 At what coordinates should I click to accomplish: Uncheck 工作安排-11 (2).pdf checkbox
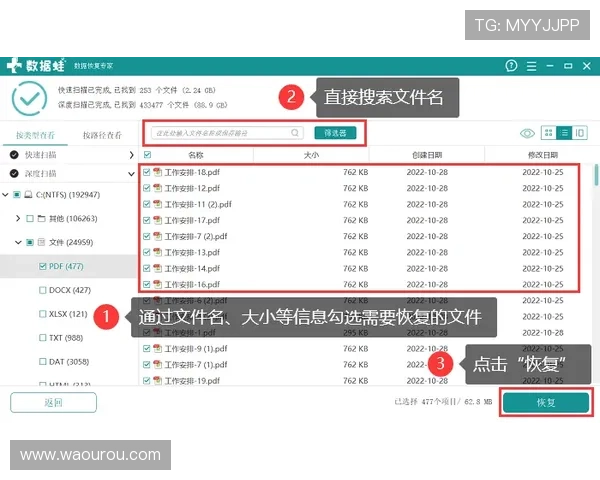[x=146, y=204]
